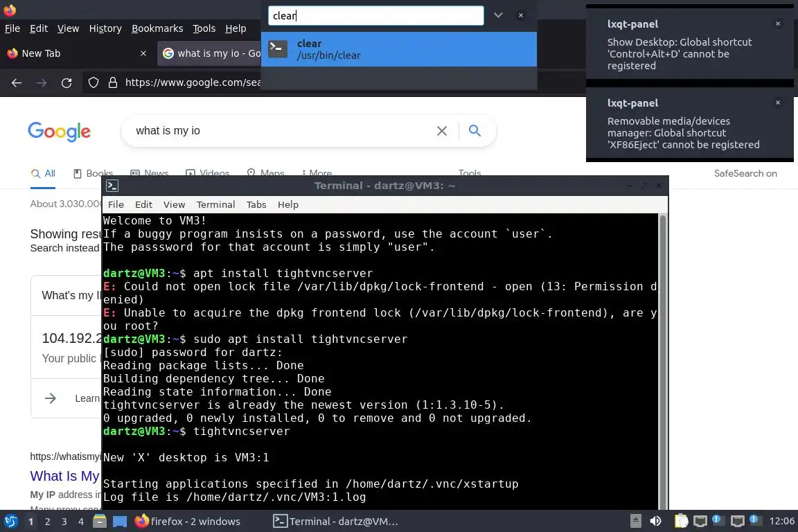
Task: Click the terminal window title icon
Action: (112, 186)
